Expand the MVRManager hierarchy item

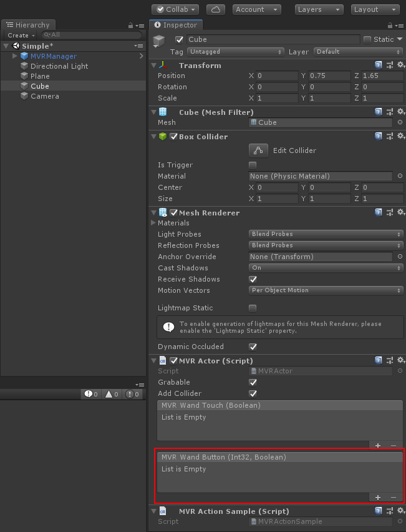(x=14, y=56)
